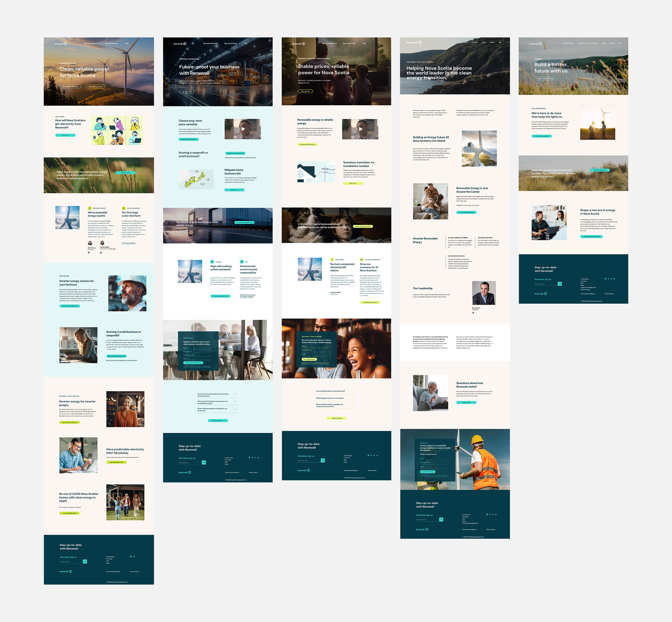
Task: Play the video under 'Choose long-term price certainty'
Action: pos(243,129)
